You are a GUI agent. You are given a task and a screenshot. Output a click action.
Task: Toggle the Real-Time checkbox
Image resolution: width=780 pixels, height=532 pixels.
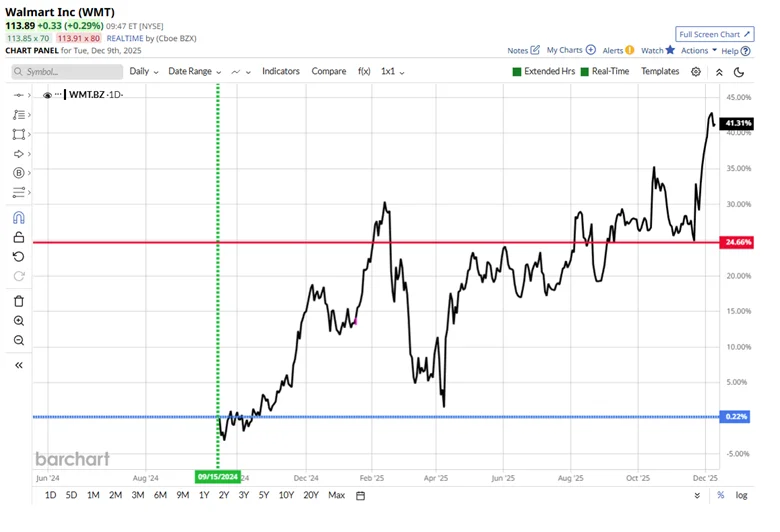point(585,72)
